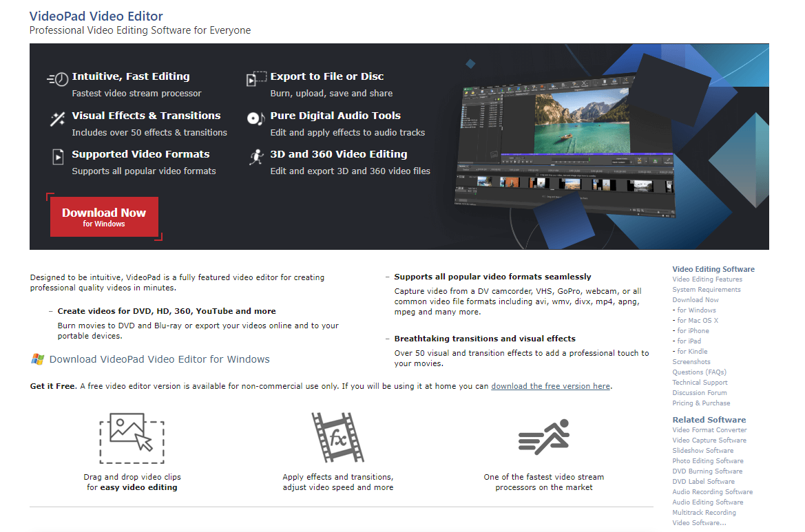This screenshot has width=805, height=532.
Task: Open the Screenshots sidebar link
Action: pos(691,362)
